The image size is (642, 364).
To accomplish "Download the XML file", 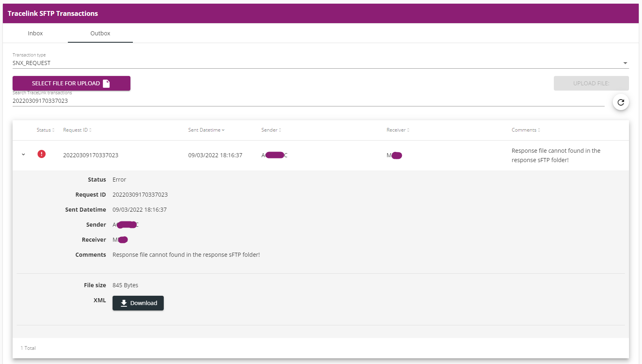I will pos(138,303).
